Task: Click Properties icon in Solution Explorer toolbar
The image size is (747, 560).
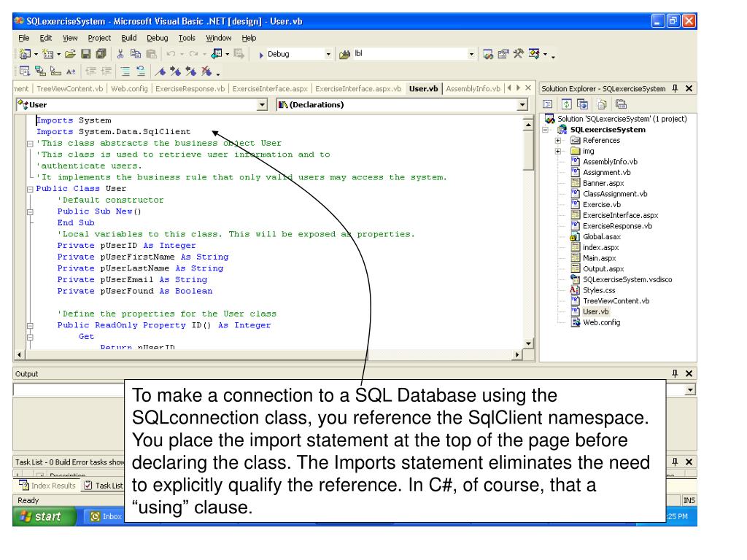Action: point(621,104)
